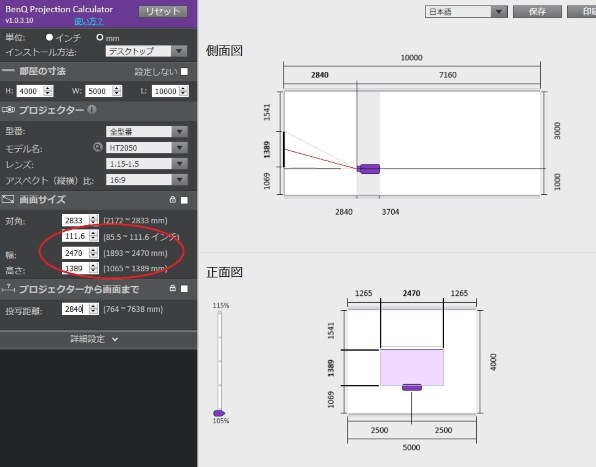596x467 pixels.
Task: Click the room length L input field
Action: [x=166, y=91]
